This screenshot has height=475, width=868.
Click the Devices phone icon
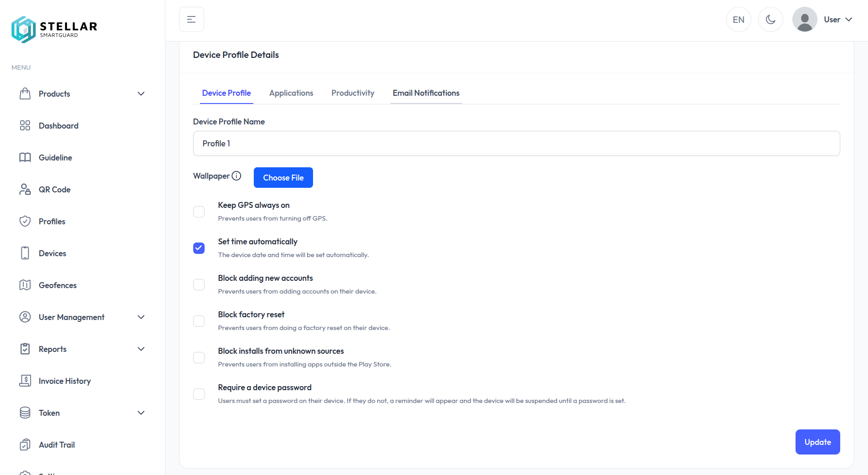pyautogui.click(x=25, y=253)
